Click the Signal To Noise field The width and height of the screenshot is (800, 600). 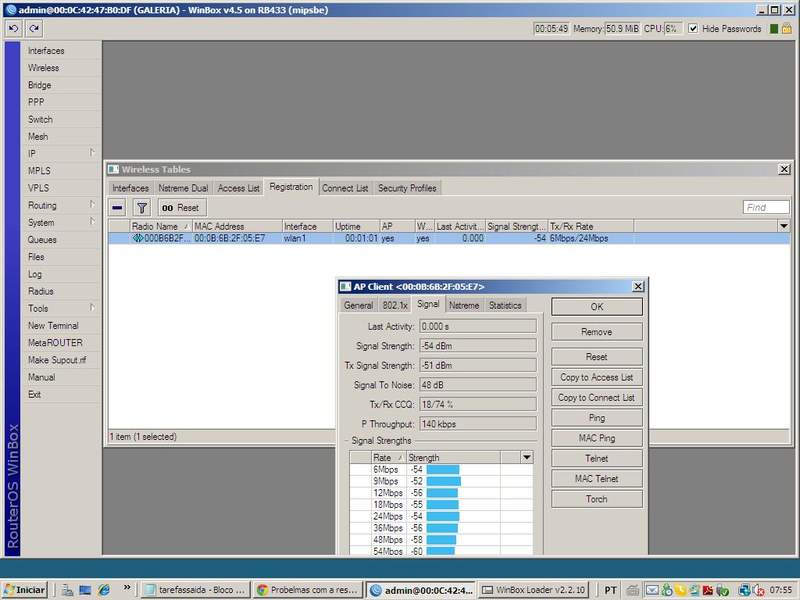478,385
